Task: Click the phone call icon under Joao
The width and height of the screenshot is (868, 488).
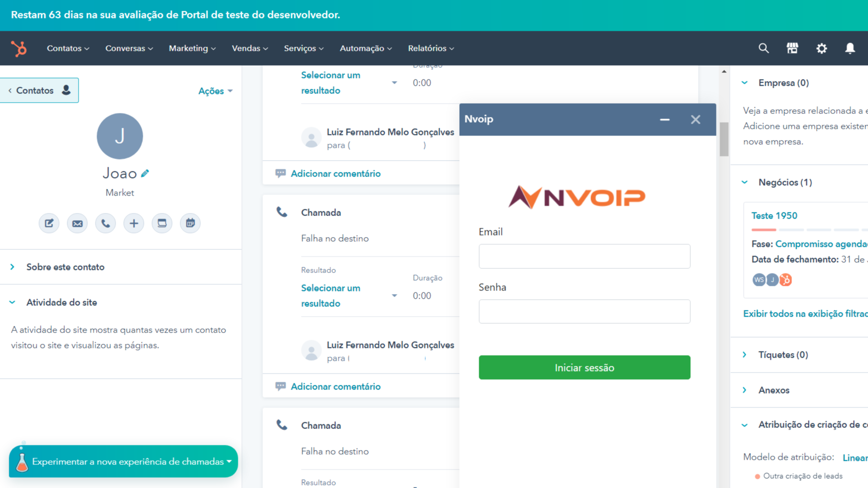Action: (x=105, y=223)
